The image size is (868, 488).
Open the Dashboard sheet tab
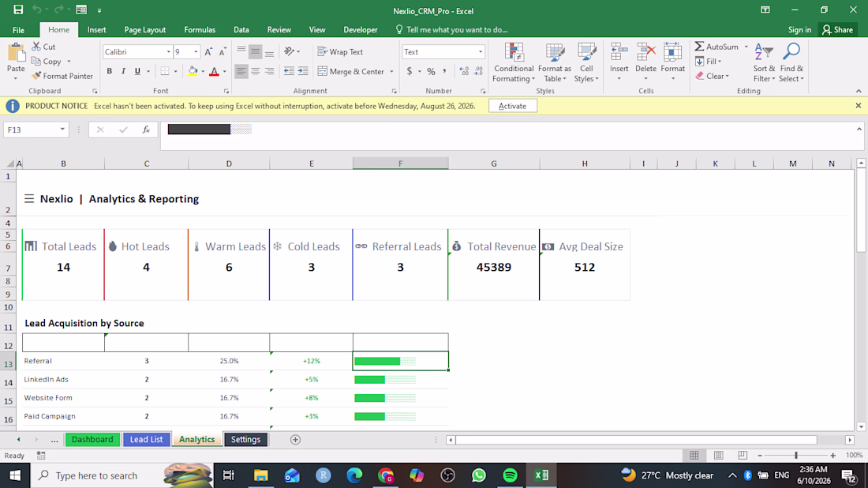pyautogui.click(x=92, y=439)
